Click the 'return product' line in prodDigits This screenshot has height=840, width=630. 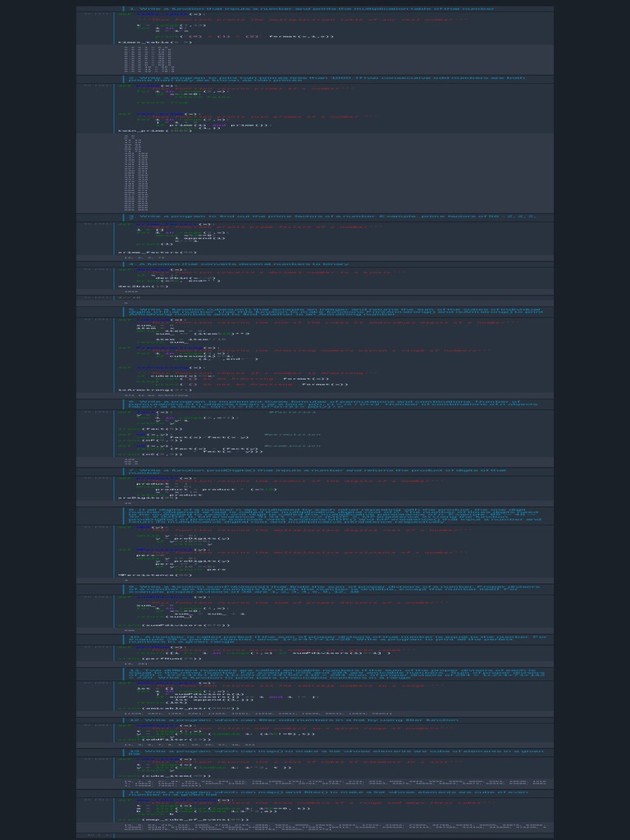pyautogui.click(x=171, y=495)
